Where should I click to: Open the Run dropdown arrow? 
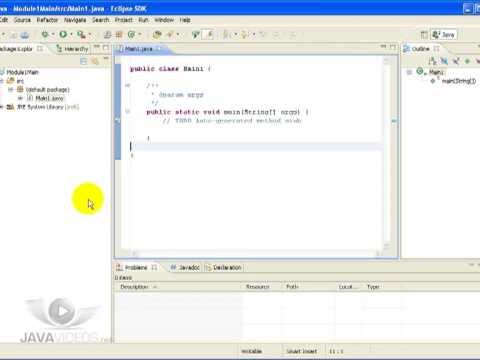[71, 34]
